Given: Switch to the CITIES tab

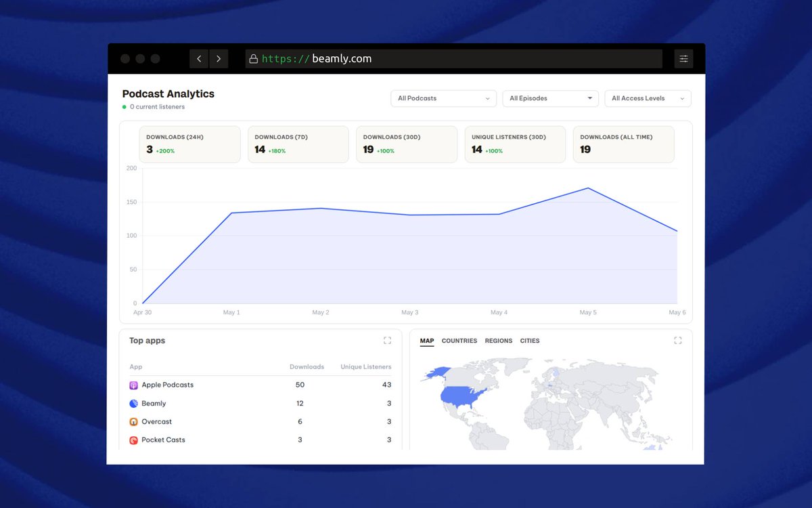Looking at the screenshot, I should tap(530, 341).
